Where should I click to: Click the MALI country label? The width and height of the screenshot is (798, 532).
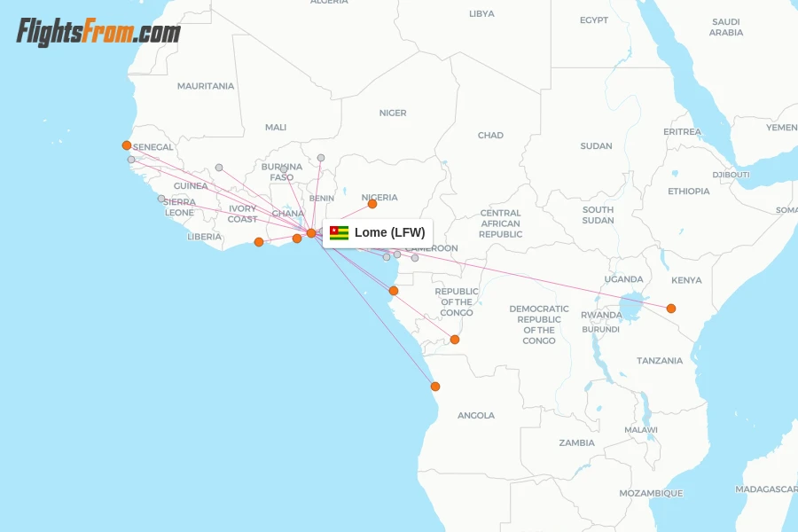pos(276,128)
